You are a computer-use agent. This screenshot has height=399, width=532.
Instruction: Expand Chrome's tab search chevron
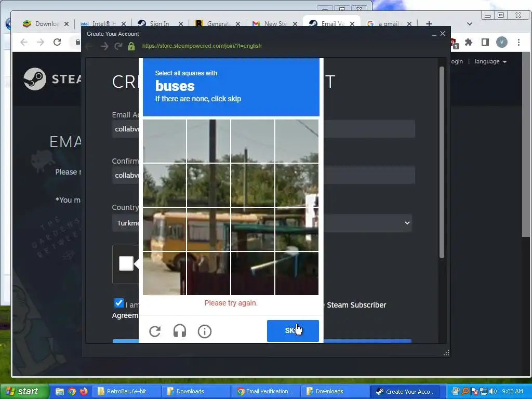pyautogui.click(x=470, y=24)
